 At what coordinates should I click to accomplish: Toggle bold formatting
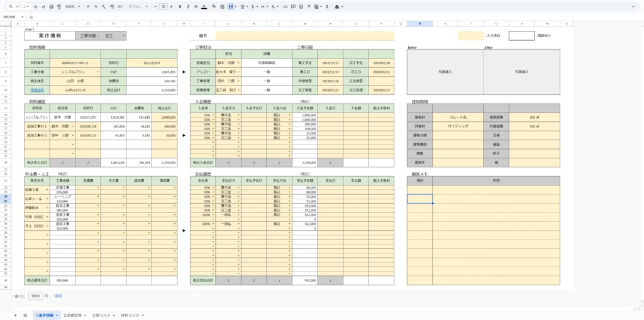click(x=180, y=6)
